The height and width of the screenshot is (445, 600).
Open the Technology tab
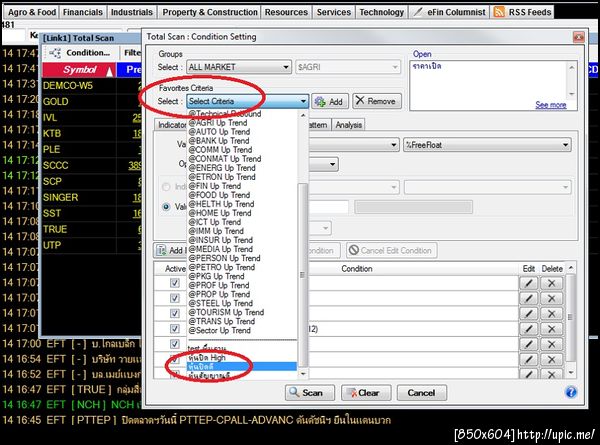pos(382,12)
